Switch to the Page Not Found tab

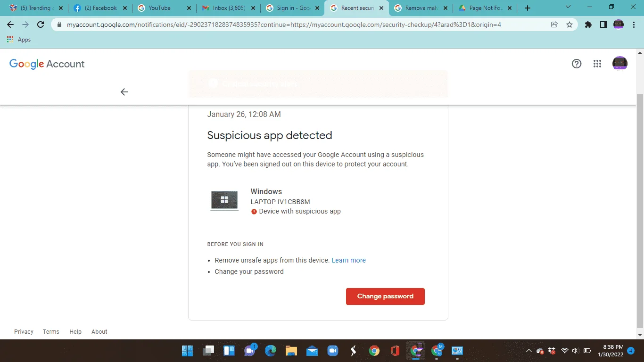pos(485,8)
